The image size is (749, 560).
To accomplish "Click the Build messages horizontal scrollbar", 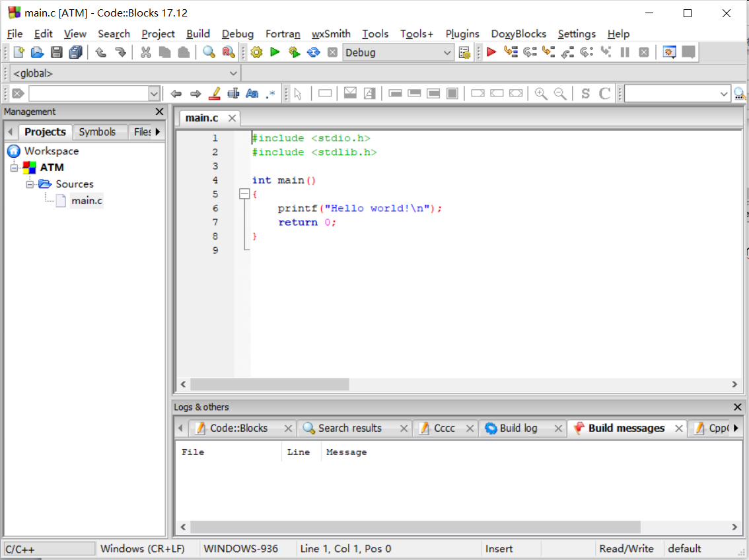I will click(415, 527).
